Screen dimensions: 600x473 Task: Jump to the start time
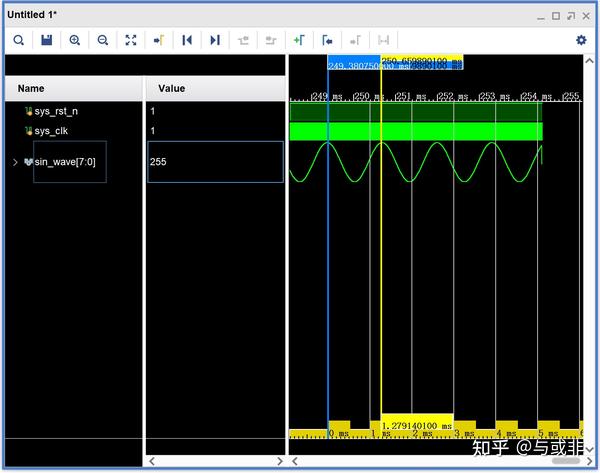click(x=187, y=40)
